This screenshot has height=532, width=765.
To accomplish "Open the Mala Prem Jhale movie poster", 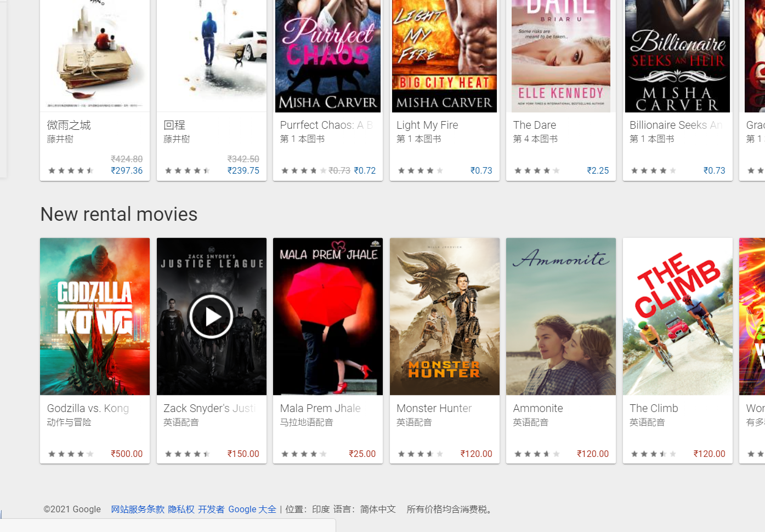I will 328,316.
